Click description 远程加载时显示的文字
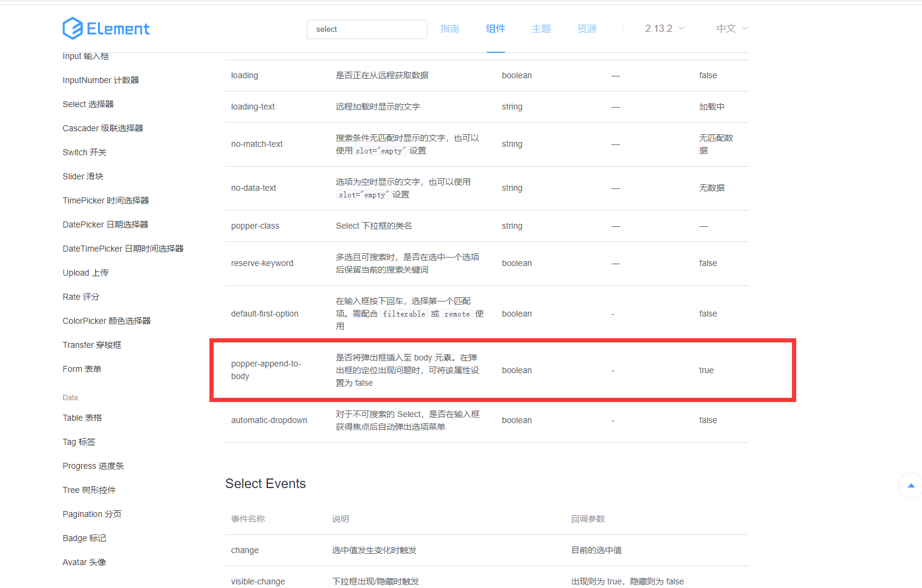The height and width of the screenshot is (588, 922). [378, 107]
